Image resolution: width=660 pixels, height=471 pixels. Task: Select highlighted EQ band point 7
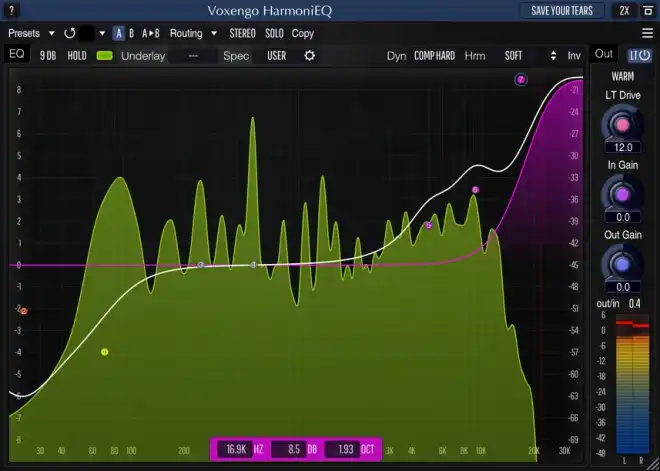coord(521,79)
